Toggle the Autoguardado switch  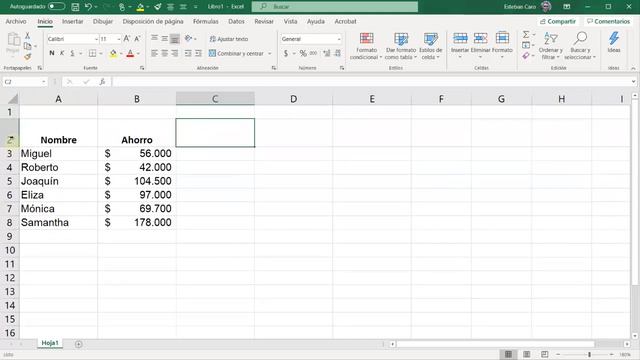pyautogui.click(x=56, y=7)
